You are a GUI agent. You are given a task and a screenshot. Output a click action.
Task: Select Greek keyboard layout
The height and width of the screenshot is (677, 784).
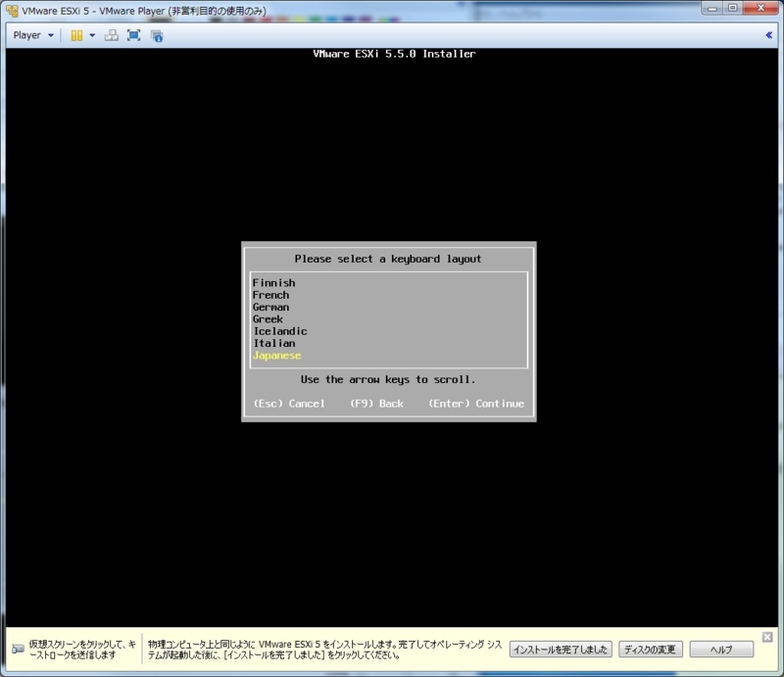tap(388, 319)
